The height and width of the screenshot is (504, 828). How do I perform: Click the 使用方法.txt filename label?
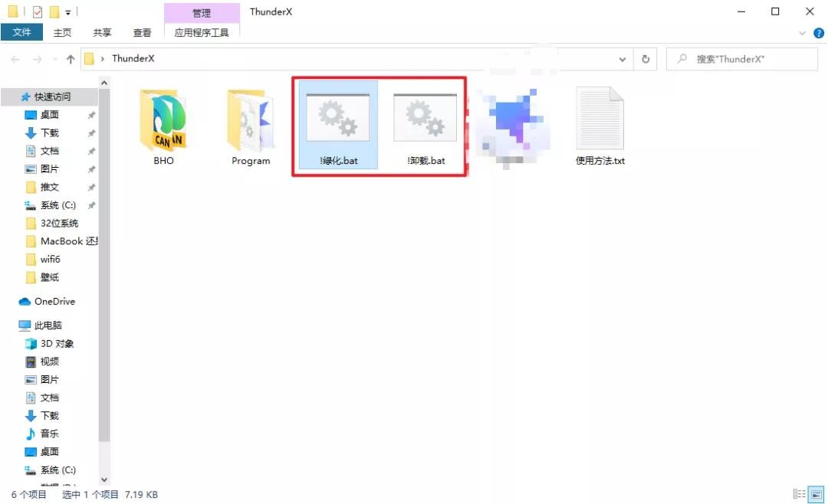tap(600, 160)
